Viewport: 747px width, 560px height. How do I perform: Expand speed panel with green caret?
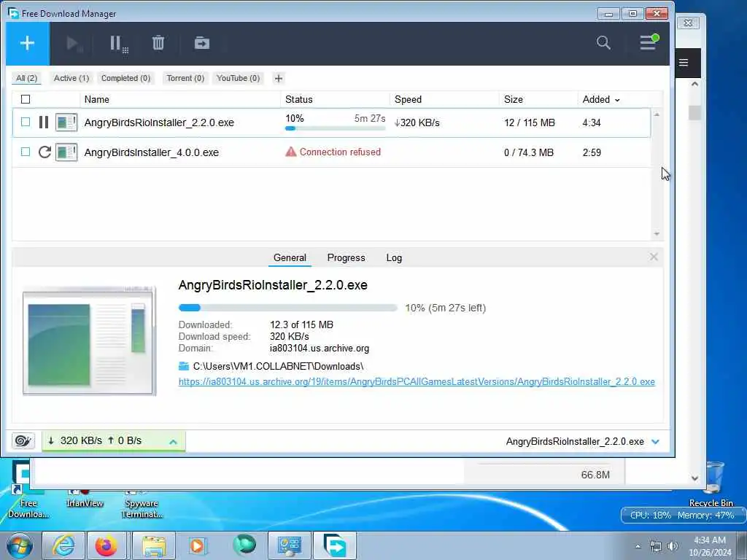pos(174,441)
